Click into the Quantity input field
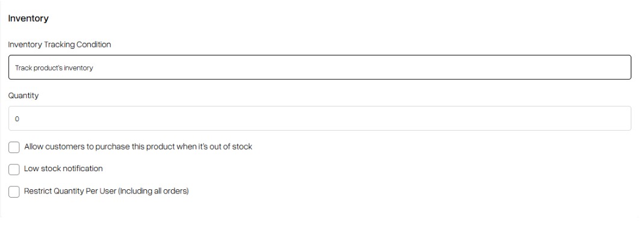This screenshot has width=644, height=232. (x=320, y=119)
